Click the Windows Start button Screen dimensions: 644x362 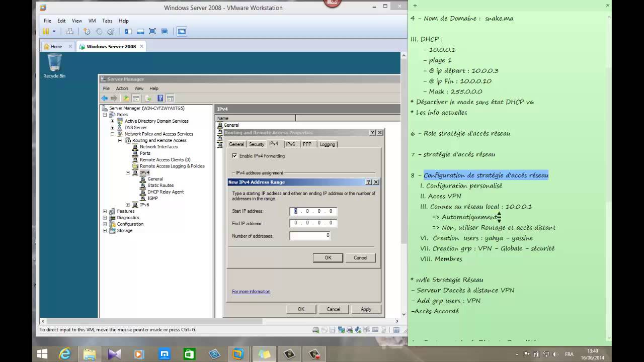[x=42, y=354]
